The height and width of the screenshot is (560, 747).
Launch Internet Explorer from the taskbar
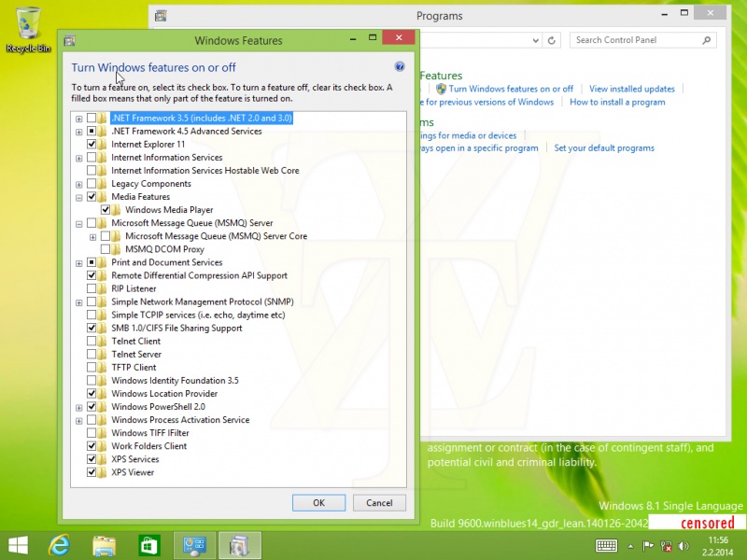point(60,545)
